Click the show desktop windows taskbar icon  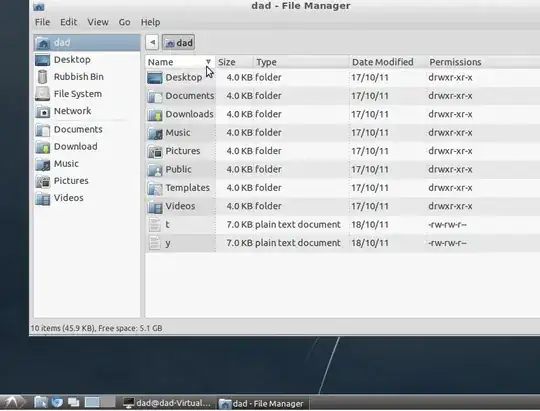click(73, 402)
